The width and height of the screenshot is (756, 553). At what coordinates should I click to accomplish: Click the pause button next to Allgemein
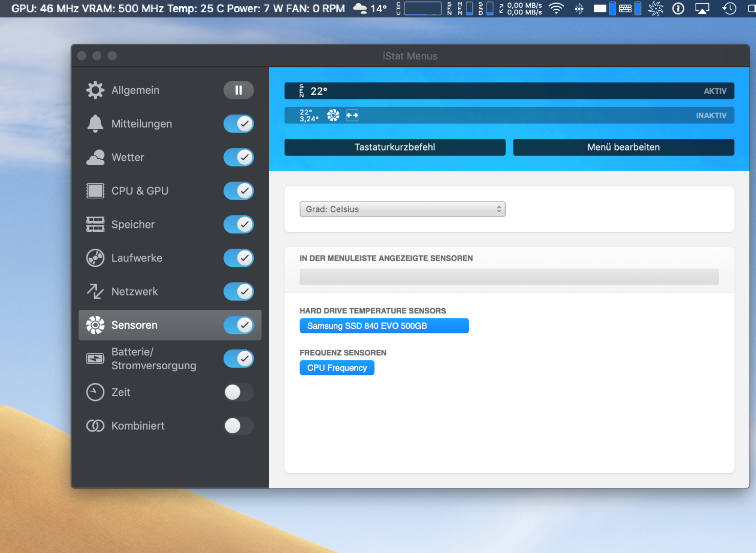pos(239,90)
